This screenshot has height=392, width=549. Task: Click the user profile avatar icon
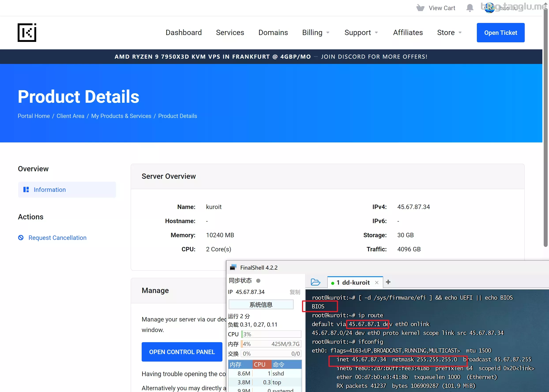(490, 8)
